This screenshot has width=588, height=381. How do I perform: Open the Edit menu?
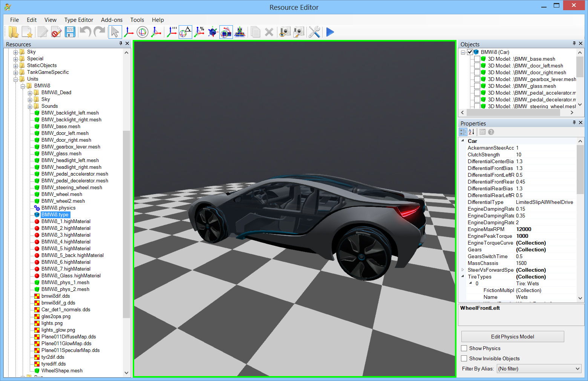click(32, 20)
